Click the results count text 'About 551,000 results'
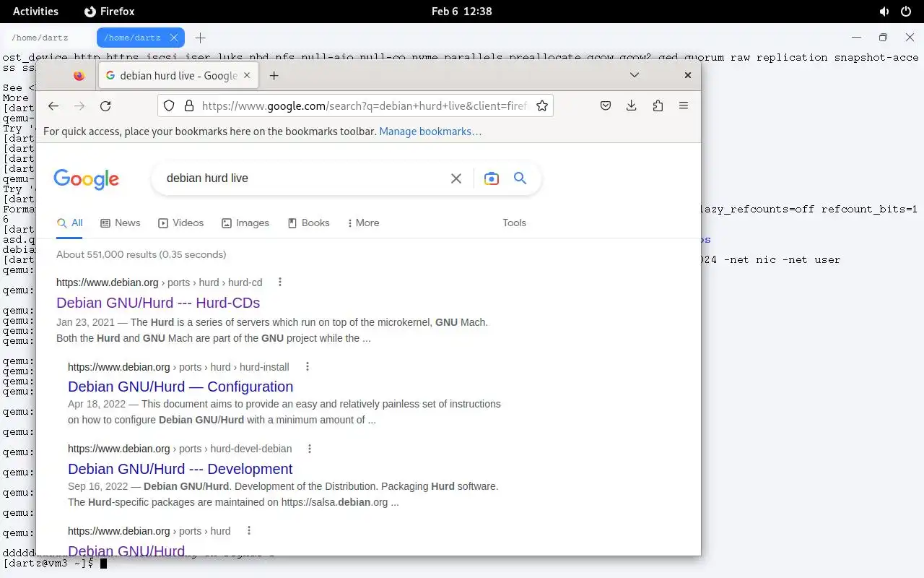Image resolution: width=924 pixels, height=578 pixels. [106, 254]
